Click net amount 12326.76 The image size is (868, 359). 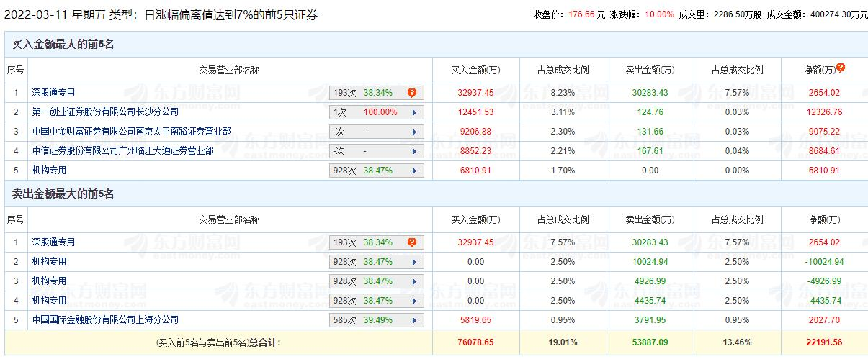(825, 112)
